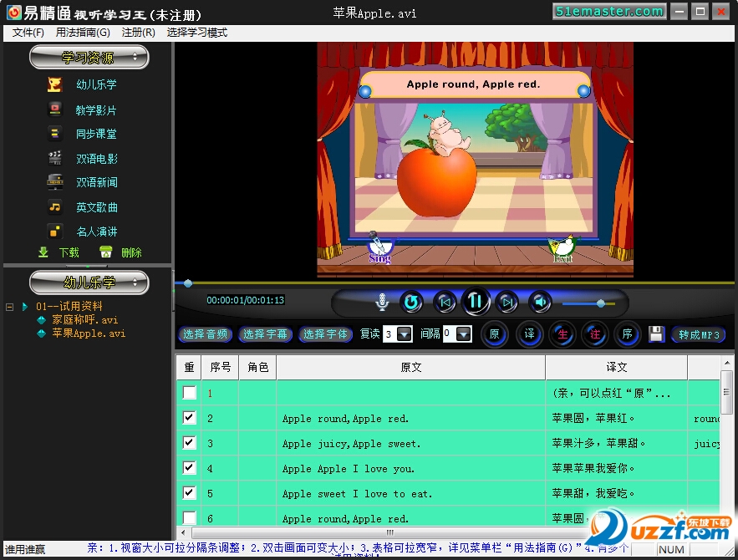This screenshot has height=560, width=738.
Task: Jump to the previous sentence
Action: pos(445,302)
